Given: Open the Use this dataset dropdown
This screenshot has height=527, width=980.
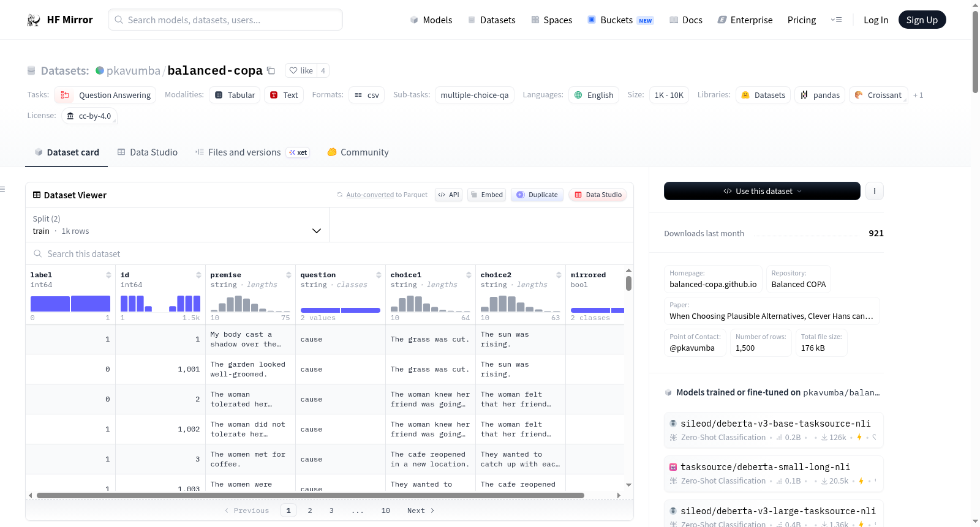Looking at the screenshot, I should [x=762, y=191].
